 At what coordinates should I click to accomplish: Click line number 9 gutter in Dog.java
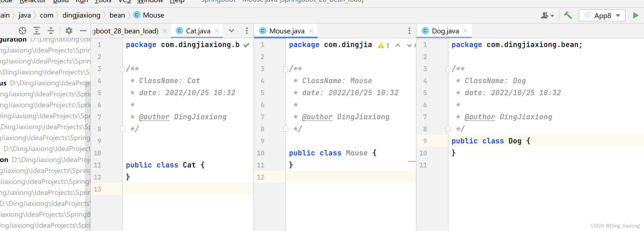pos(425,141)
